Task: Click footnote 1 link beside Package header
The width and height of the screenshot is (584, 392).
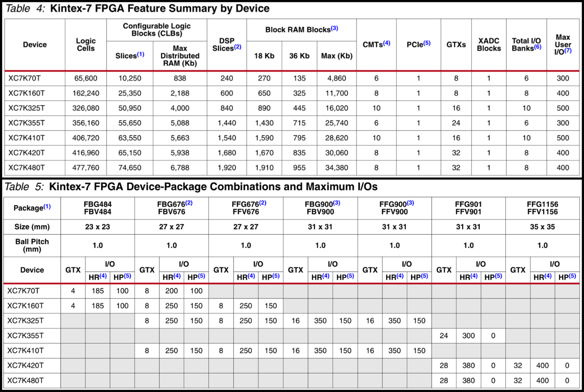Action: (x=47, y=207)
